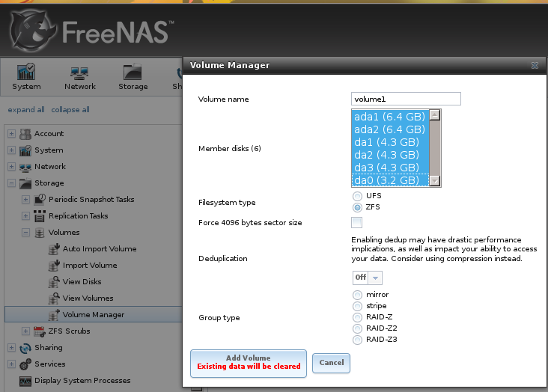The width and height of the screenshot is (548, 392).
Task: Open Display System Processes entry
Action: [82, 381]
